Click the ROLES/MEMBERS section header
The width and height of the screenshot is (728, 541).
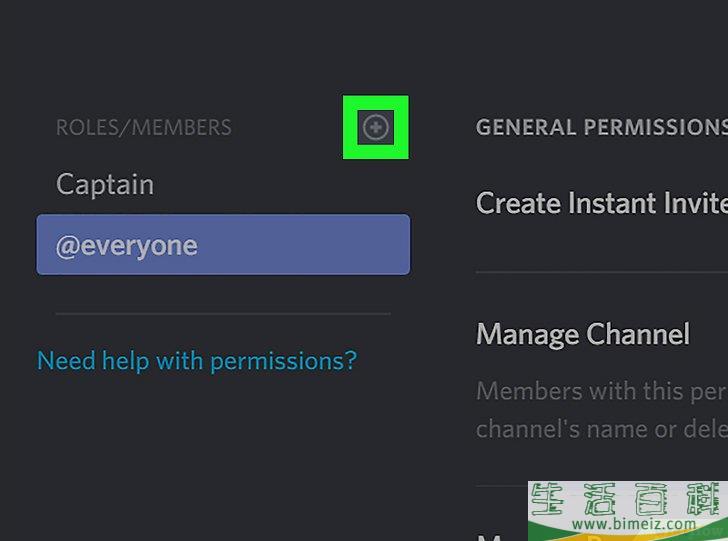click(x=143, y=128)
